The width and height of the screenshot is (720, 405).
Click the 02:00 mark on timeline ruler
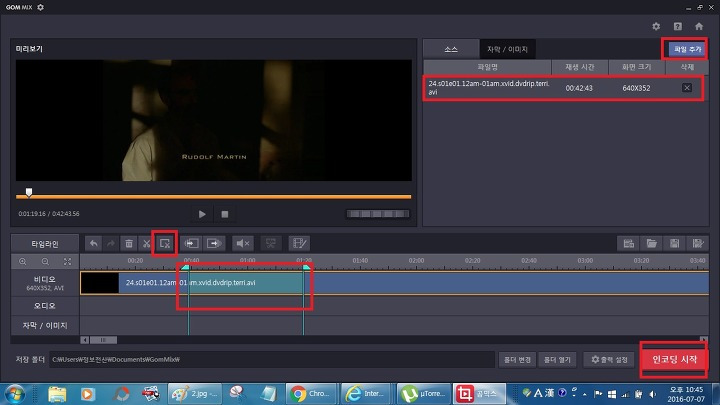416,260
